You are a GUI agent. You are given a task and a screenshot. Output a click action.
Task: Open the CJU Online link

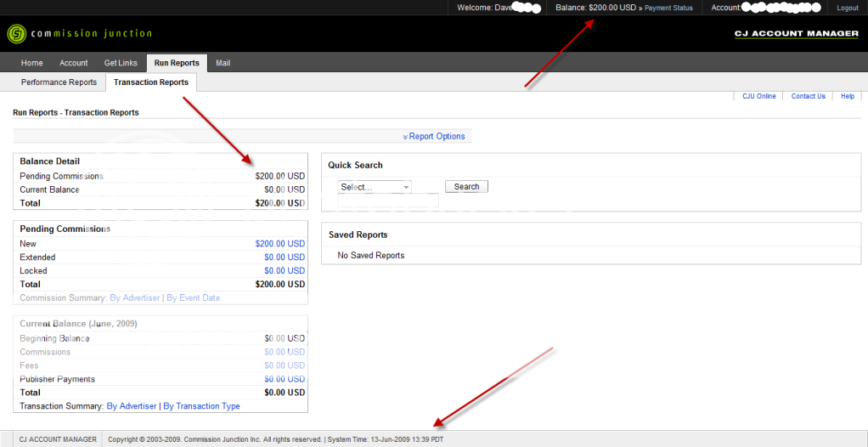pos(759,96)
